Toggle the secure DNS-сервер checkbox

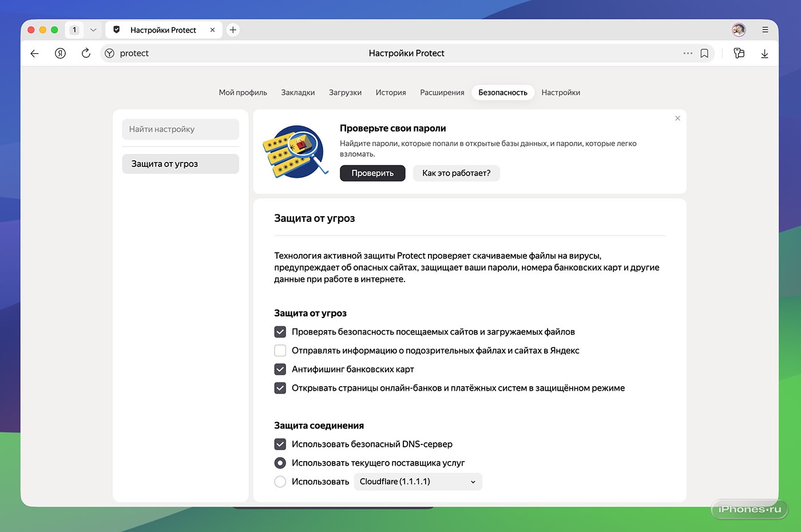point(280,444)
